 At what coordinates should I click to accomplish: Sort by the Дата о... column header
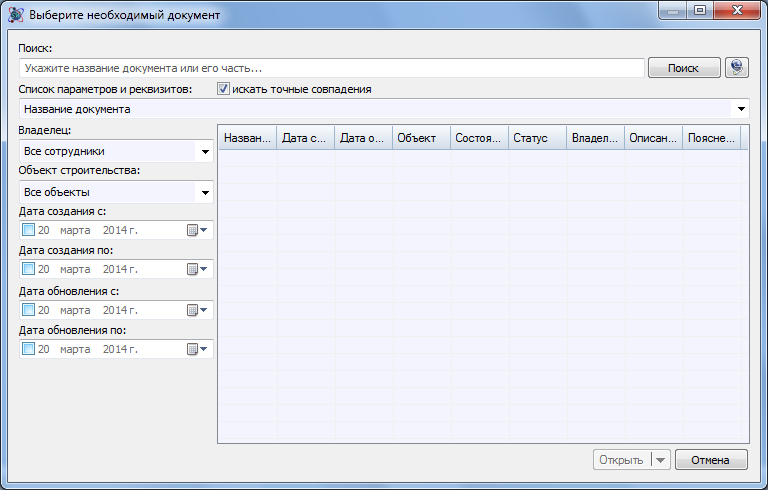363,138
